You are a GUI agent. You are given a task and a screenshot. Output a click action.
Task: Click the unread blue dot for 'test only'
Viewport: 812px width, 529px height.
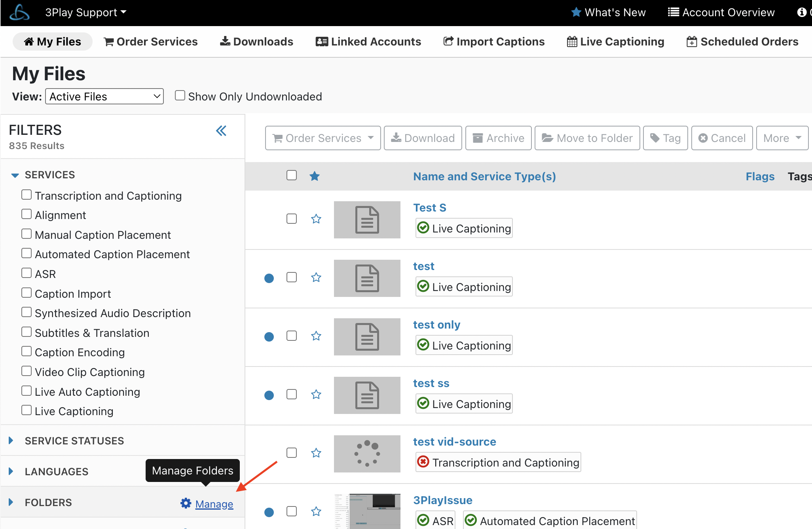tap(269, 337)
